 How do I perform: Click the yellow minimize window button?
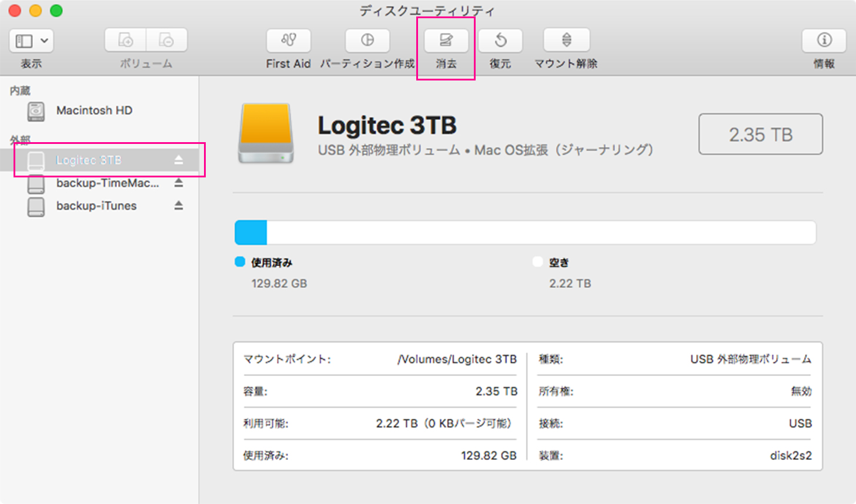click(35, 11)
